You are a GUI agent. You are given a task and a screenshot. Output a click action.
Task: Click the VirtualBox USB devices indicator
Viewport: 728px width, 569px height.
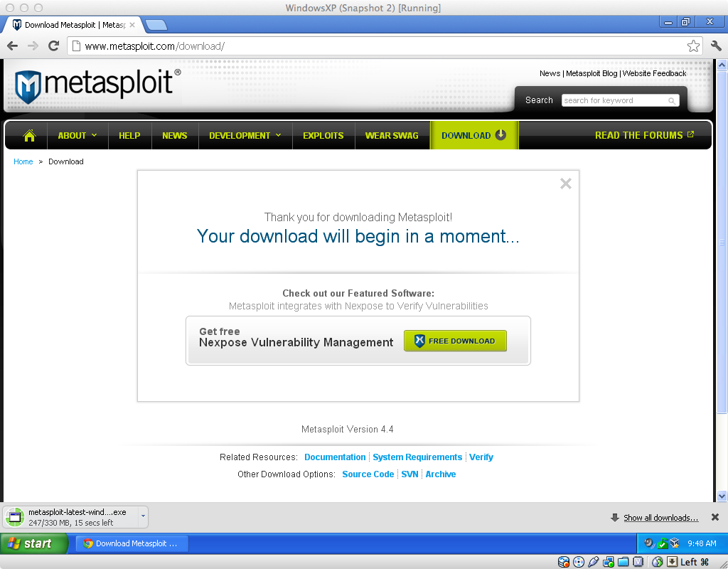click(x=594, y=562)
